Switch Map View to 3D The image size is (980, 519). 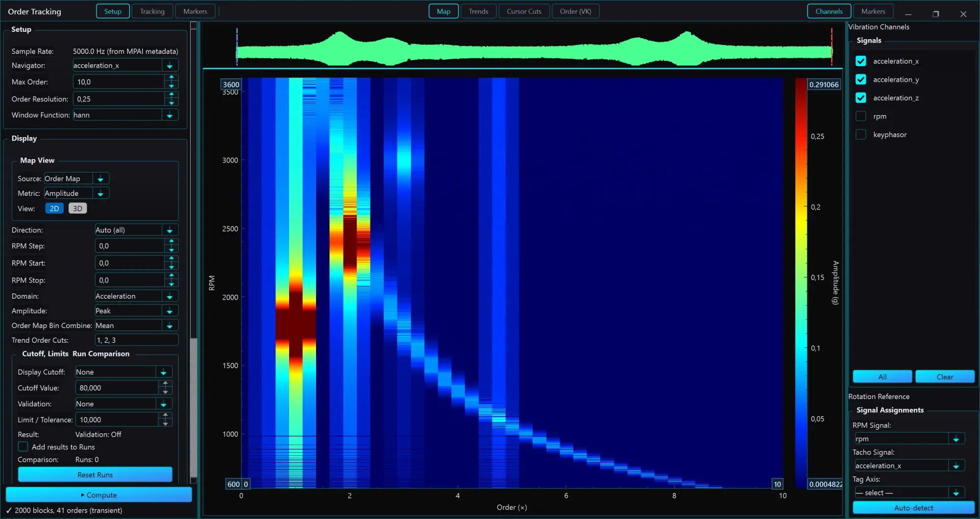pyautogui.click(x=77, y=209)
